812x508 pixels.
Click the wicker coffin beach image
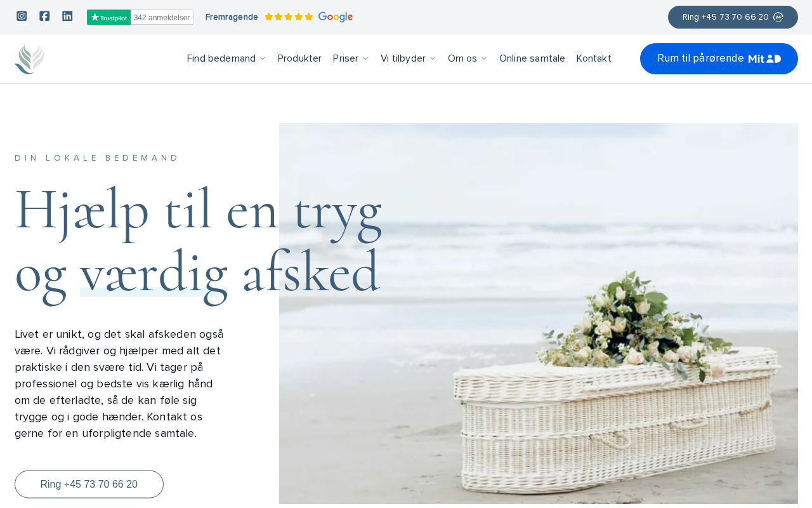(539, 314)
